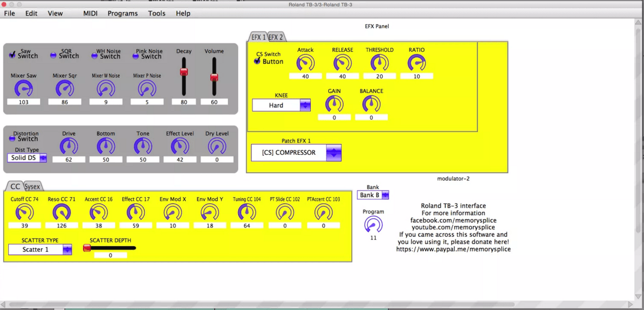The width and height of the screenshot is (644, 310).
Task: Open the Bank dropdown showing Bank B
Action: 372,195
